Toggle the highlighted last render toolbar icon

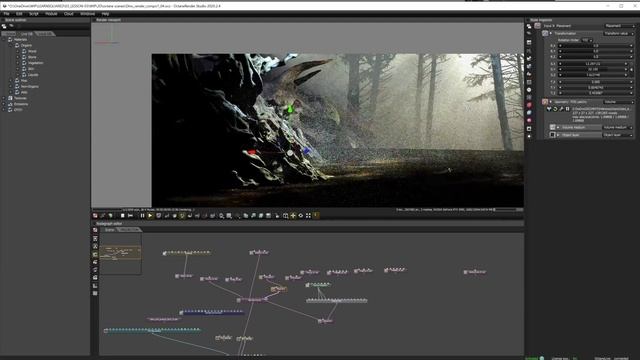click(316, 216)
